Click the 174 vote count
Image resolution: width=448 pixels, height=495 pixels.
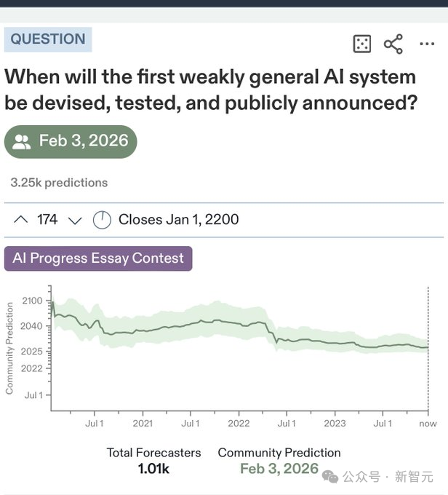pyautogui.click(x=47, y=219)
